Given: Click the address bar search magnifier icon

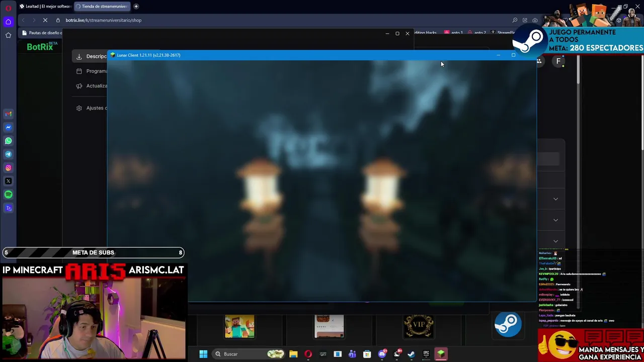Looking at the screenshot, I should click(515, 20).
